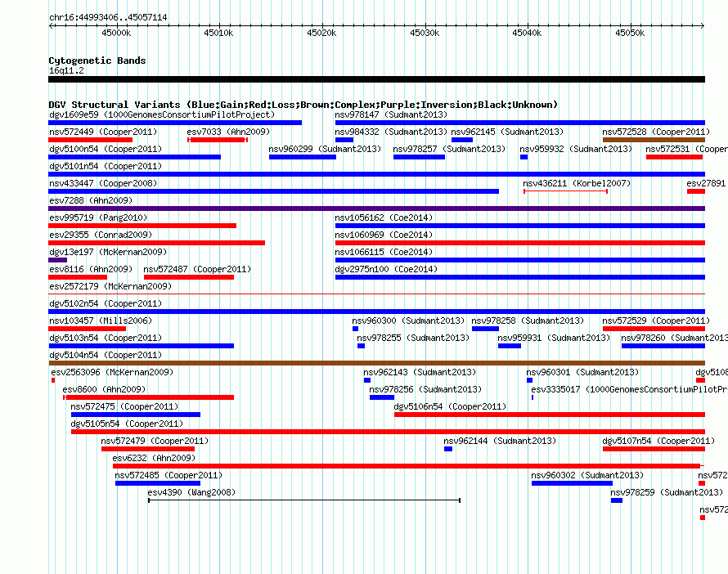Click nsv959931 (Sudmant2013) label

pyautogui.click(x=554, y=338)
